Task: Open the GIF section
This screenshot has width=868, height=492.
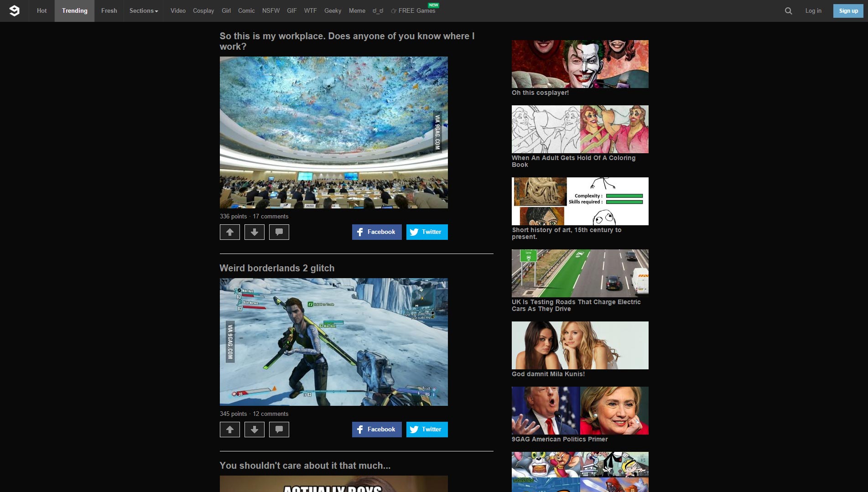Action: click(x=292, y=11)
